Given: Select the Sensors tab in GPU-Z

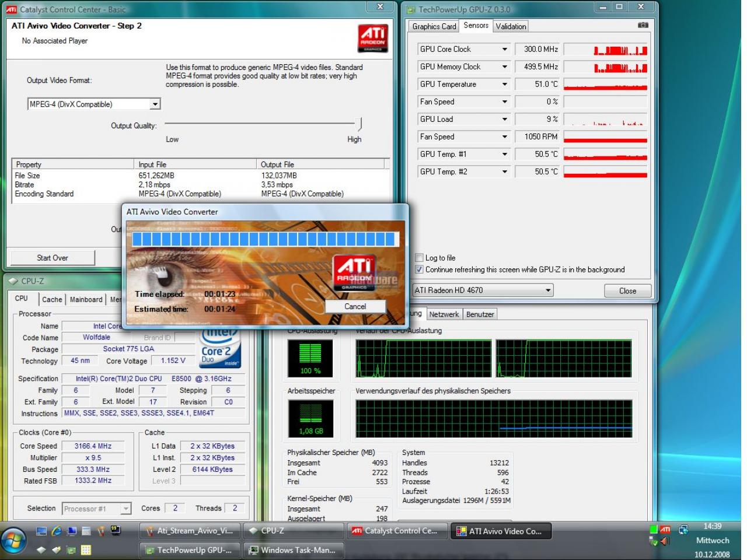Looking at the screenshot, I should tap(476, 25).
